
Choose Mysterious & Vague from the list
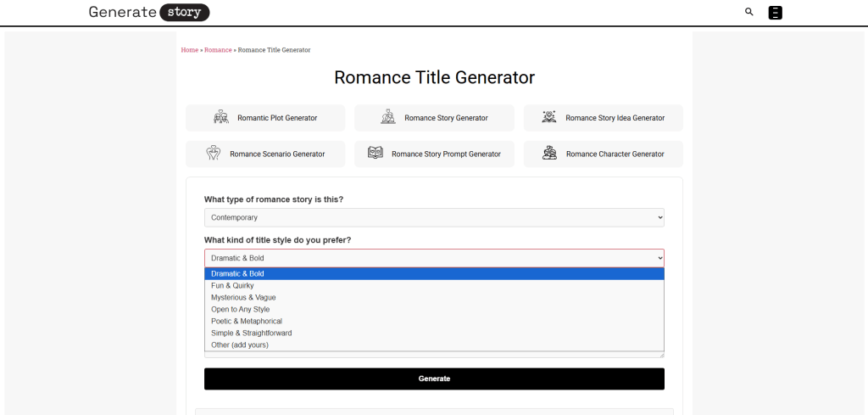[243, 298]
